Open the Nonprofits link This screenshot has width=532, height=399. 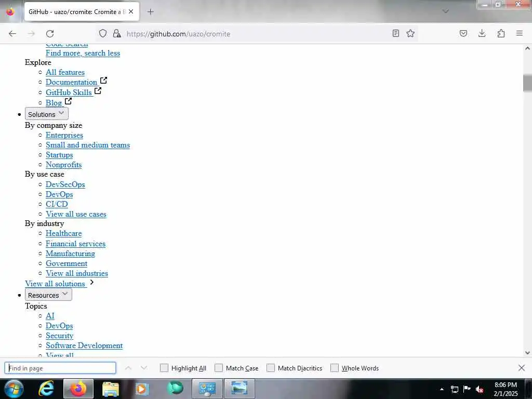pyautogui.click(x=64, y=165)
